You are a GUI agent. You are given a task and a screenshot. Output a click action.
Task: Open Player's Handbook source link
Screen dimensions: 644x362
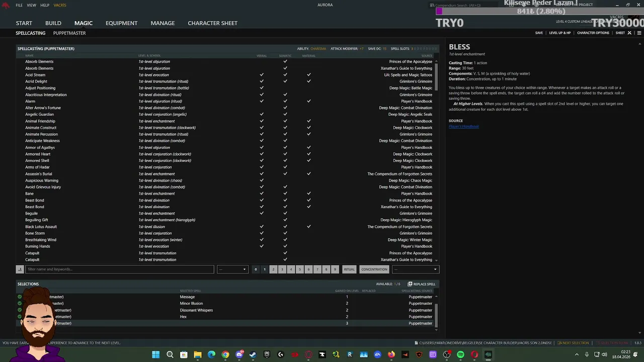[464, 127]
